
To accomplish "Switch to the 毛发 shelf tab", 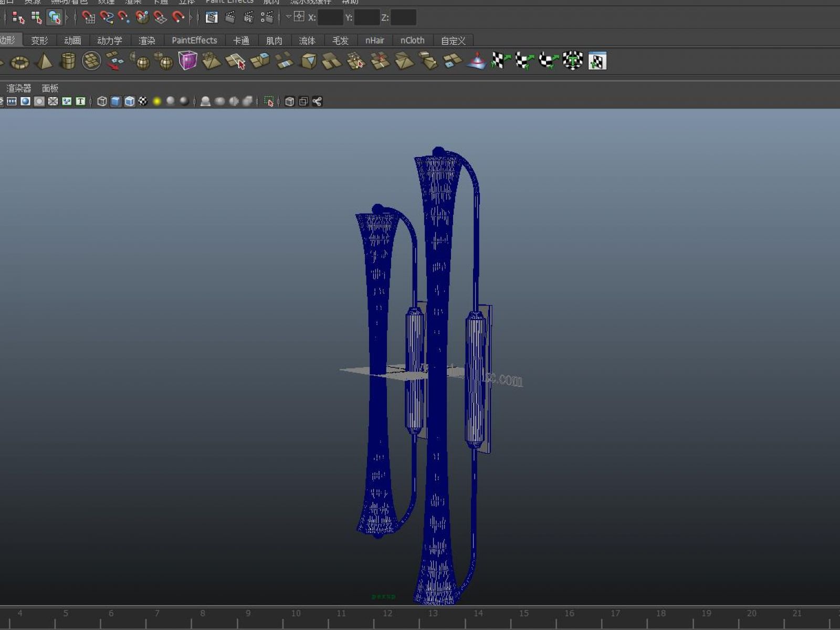I will click(340, 40).
